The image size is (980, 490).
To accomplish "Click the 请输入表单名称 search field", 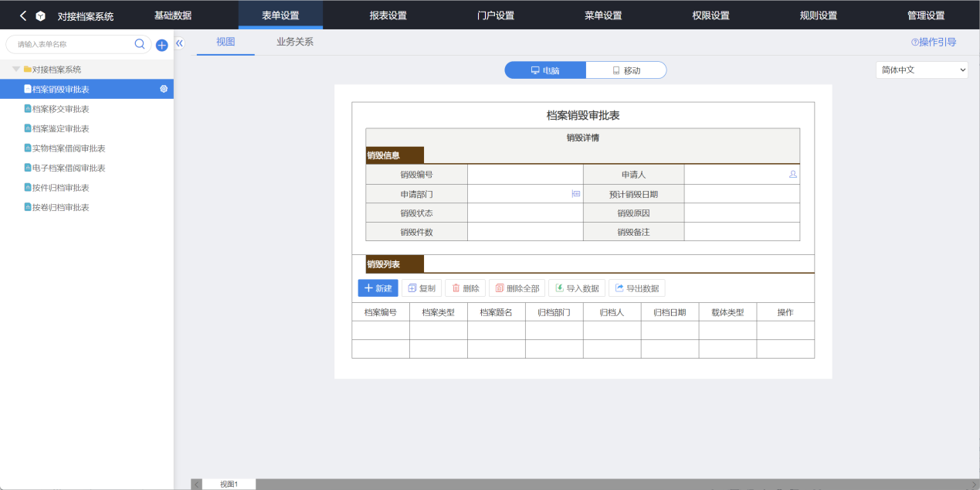I will click(x=73, y=44).
